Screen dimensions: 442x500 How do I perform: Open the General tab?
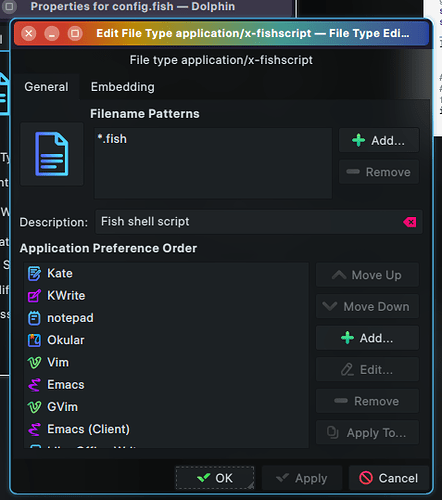pyautogui.click(x=46, y=87)
